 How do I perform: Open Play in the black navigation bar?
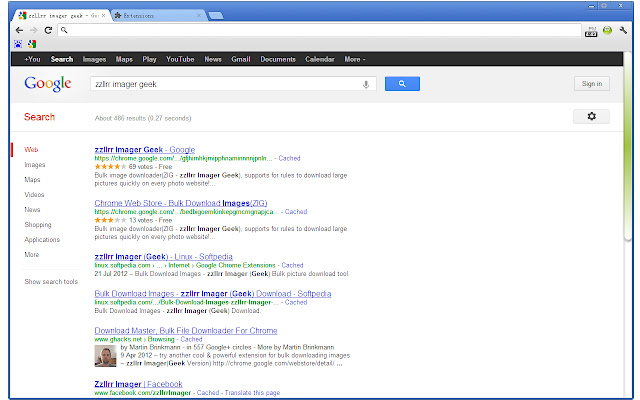(149, 59)
